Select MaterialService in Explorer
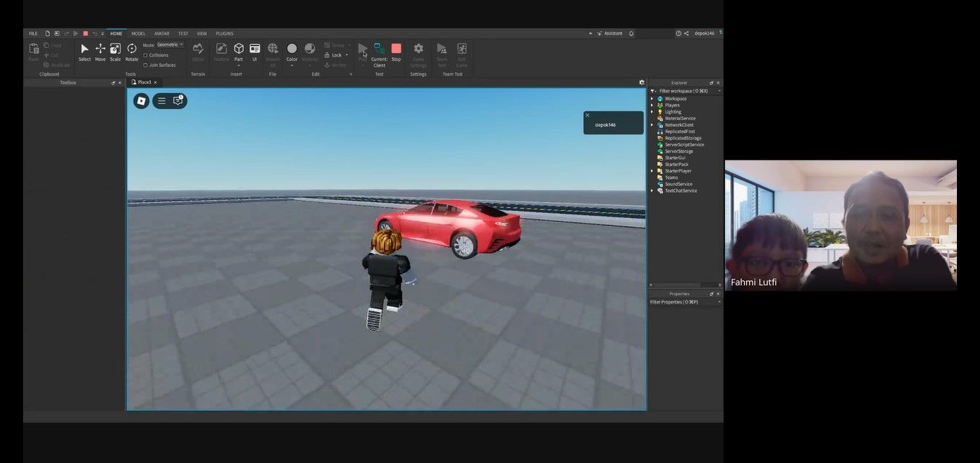Viewport: 980px width, 463px height. 680,118
